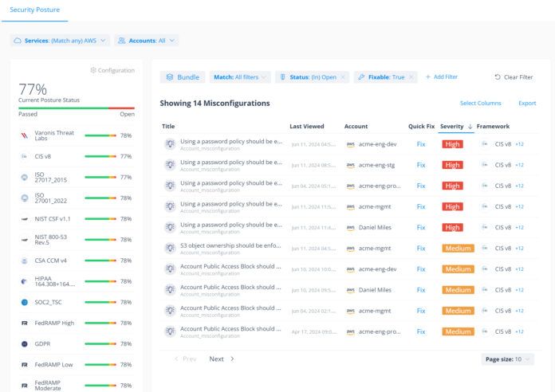Select SOC2_TSC framework icon
Screen dimensions: 555x392
click(x=25, y=303)
